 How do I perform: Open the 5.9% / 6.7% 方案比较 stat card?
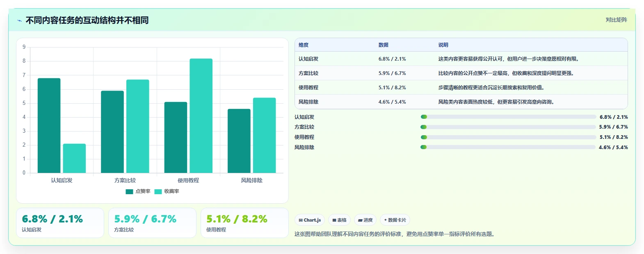click(x=152, y=223)
